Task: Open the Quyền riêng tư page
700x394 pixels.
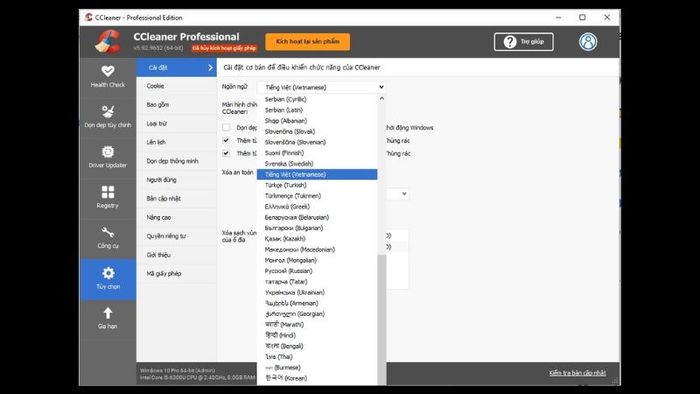Action: tap(176, 236)
